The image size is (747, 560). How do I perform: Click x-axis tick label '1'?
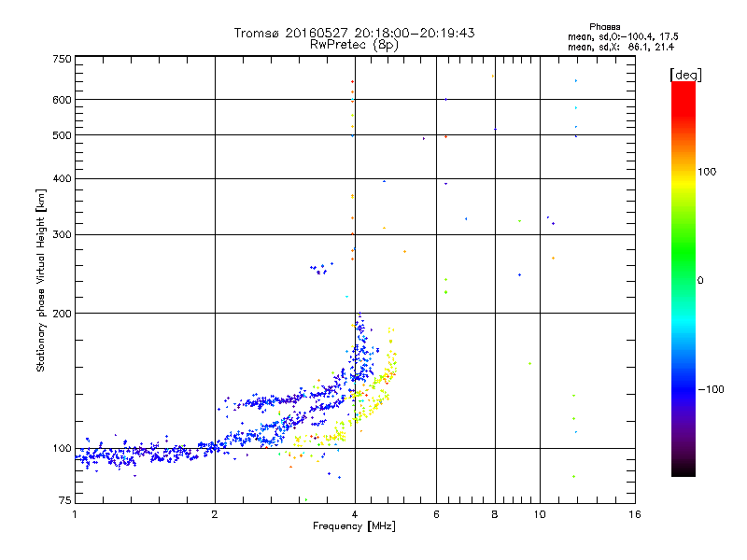coord(75,514)
